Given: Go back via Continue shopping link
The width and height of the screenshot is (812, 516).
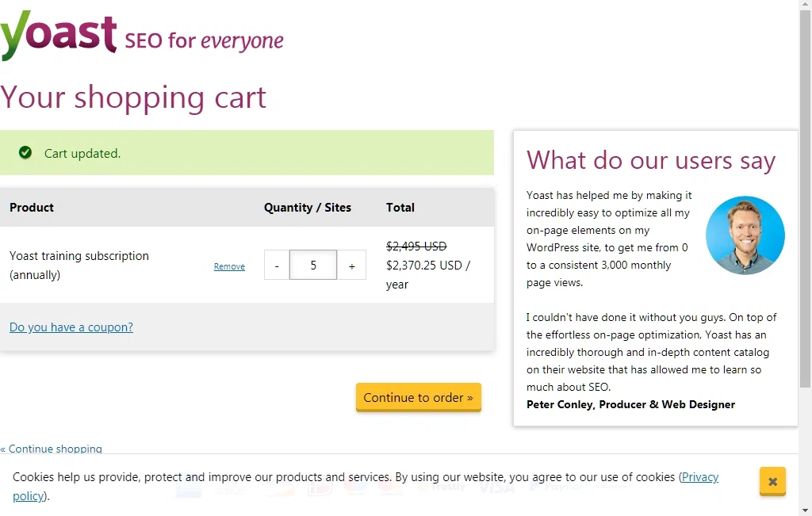Looking at the screenshot, I should click(52, 449).
